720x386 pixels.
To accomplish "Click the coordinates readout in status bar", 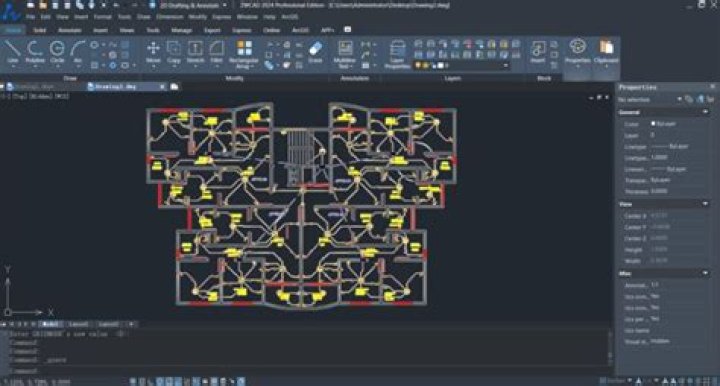I will [x=36, y=381].
